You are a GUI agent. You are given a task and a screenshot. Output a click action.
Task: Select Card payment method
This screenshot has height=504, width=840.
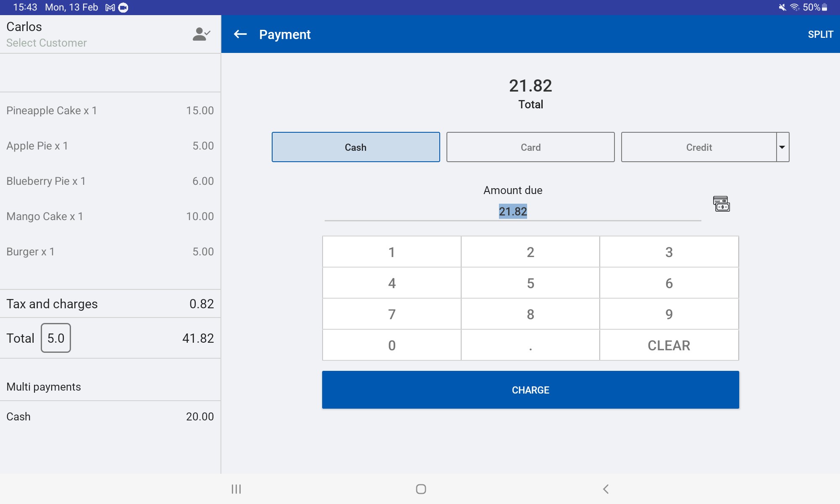pyautogui.click(x=530, y=147)
